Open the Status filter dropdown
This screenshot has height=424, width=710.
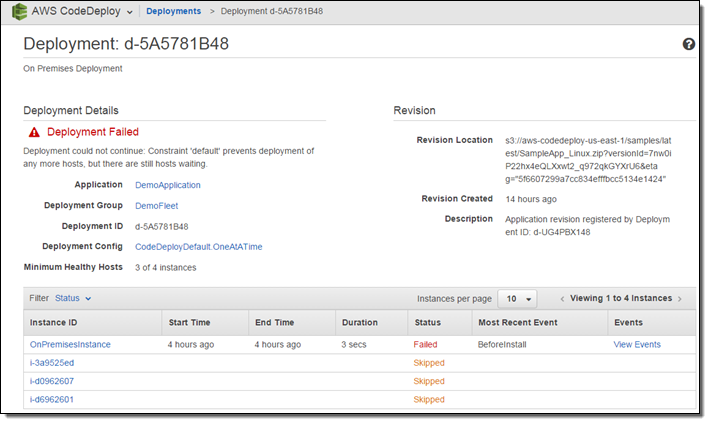coord(73,298)
